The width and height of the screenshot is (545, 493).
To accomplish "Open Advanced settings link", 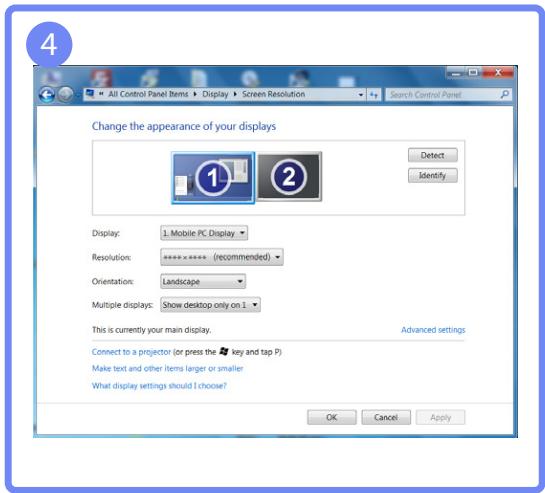I will tap(433, 330).
